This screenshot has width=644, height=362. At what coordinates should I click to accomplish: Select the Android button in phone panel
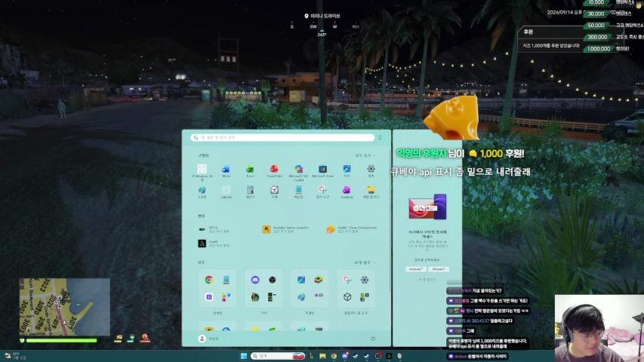pos(416,269)
